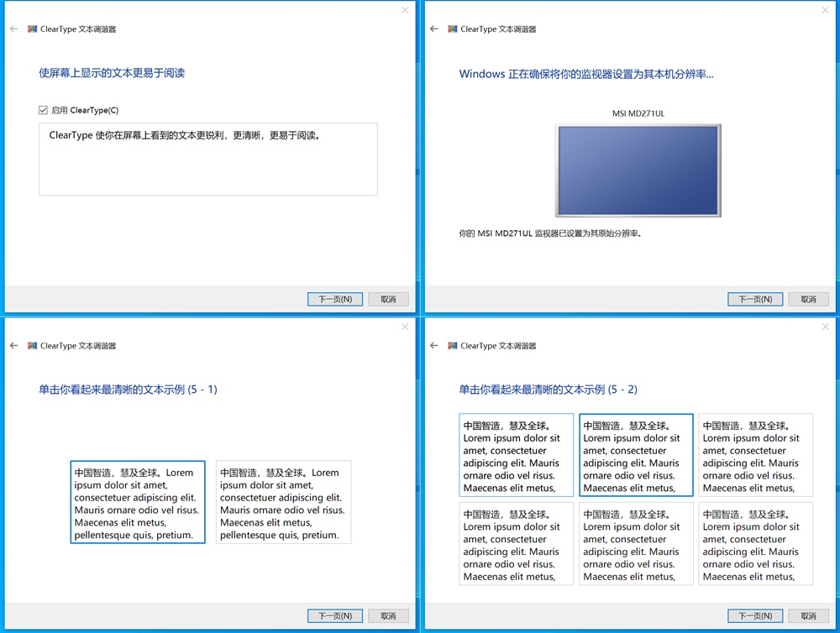840x633 pixels.
Task: Close the monitor resolution window
Action: [x=825, y=10]
